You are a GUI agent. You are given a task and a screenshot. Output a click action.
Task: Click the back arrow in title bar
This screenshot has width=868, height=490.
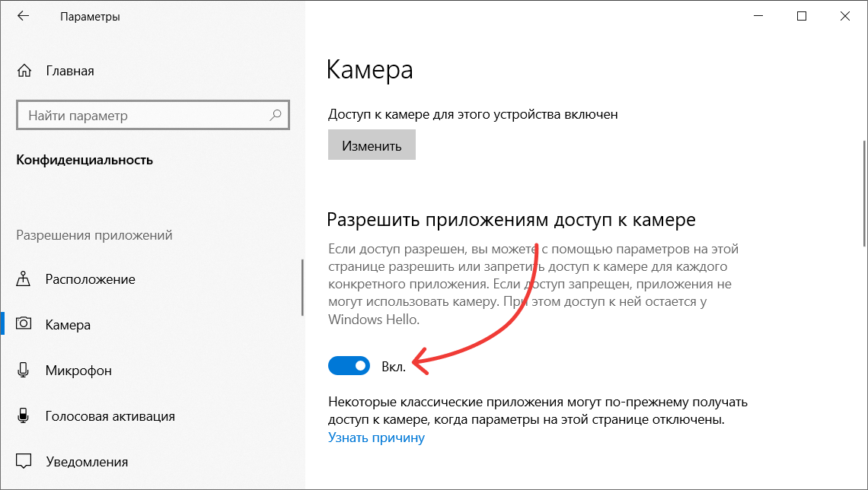click(23, 16)
